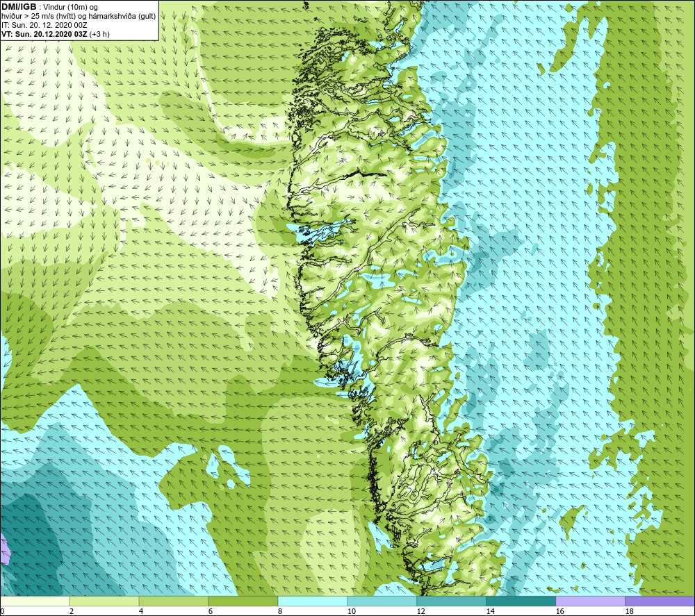The image size is (695, 616).
Task: Click the legend tick label 8
Action: 279,611
